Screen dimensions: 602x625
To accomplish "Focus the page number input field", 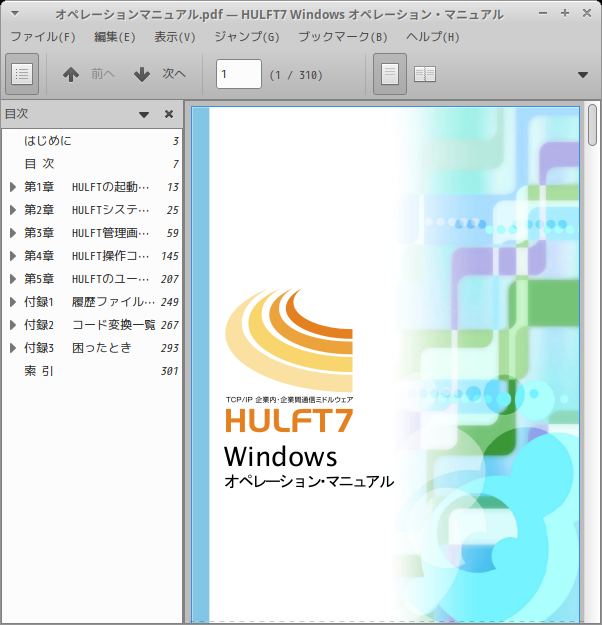I will (x=239, y=74).
